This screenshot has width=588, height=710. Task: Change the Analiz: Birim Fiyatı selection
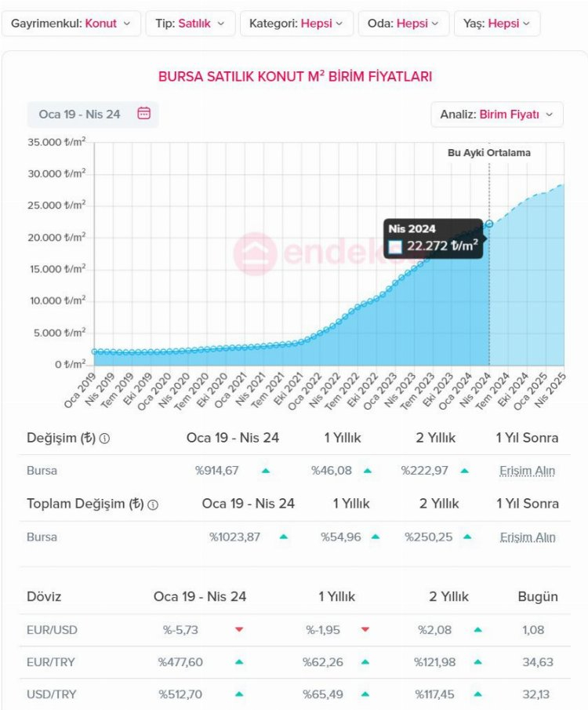(x=496, y=114)
